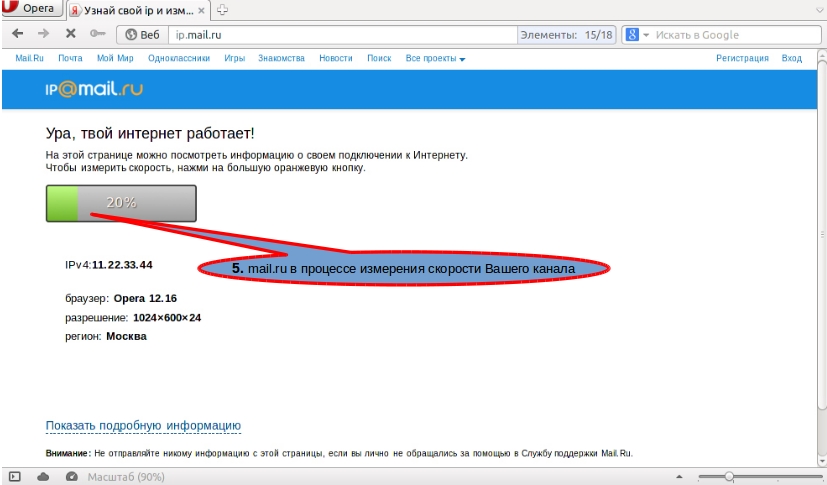Open the Мой Мир link
827x485 pixels.
[115, 58]
